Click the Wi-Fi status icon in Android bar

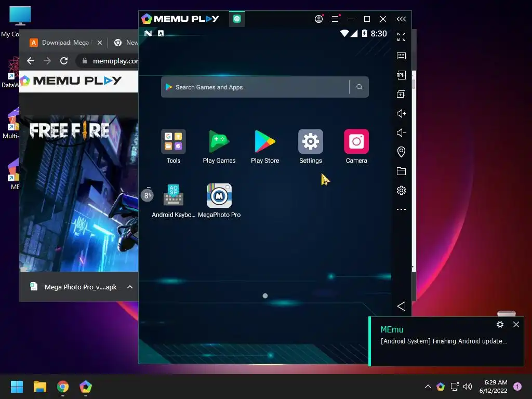pos(345,33)
